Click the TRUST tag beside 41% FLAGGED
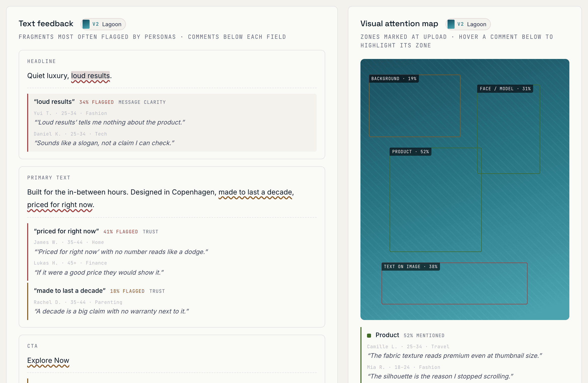Screen dimensions: 588x383 (151, 232)
